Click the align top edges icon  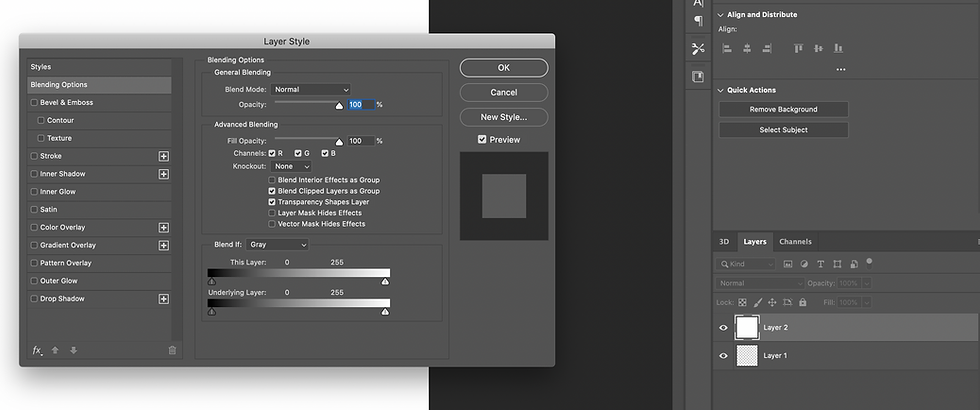[x=798, y=48]
